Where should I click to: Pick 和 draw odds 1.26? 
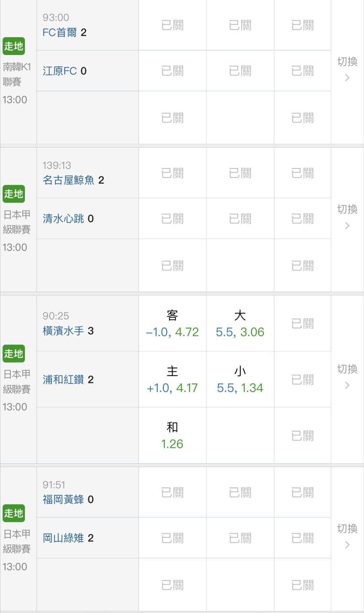coord(172,436)
